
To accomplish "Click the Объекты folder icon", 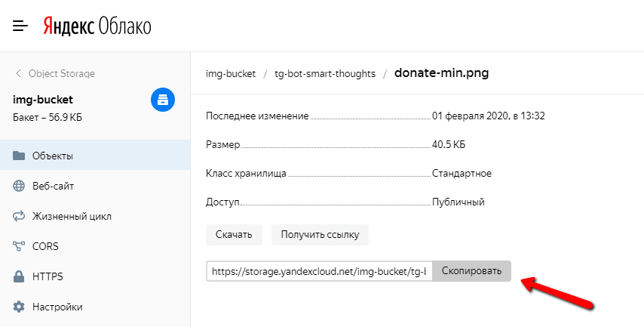I will pyautogui.click(x=19, y=156).
